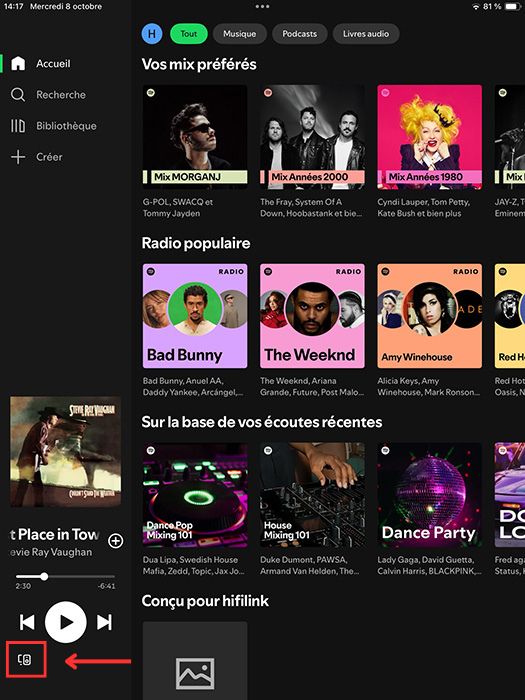
Task: Go to Accueil in sidebar
Action: [x=53, y=63]
